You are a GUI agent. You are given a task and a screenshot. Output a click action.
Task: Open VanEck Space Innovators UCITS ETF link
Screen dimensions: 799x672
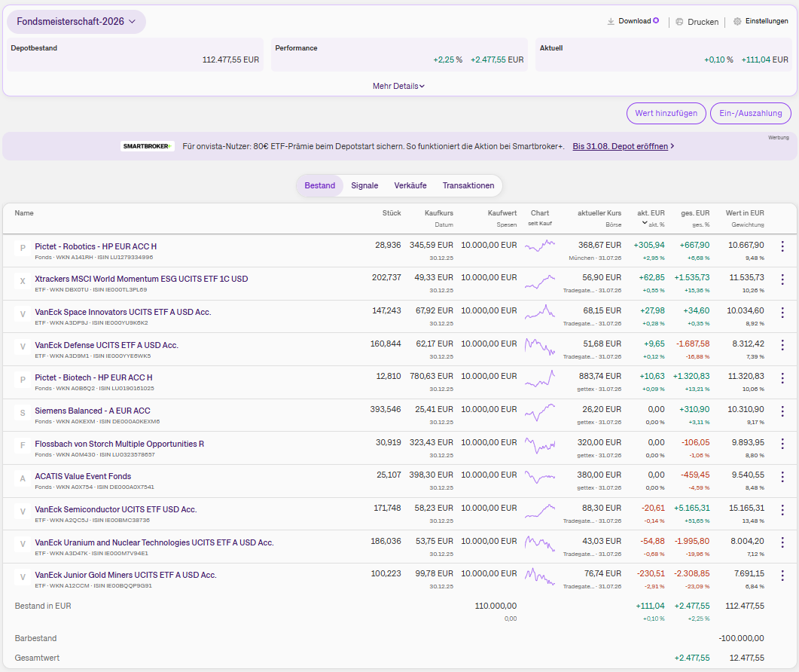(x=123, y=312)
